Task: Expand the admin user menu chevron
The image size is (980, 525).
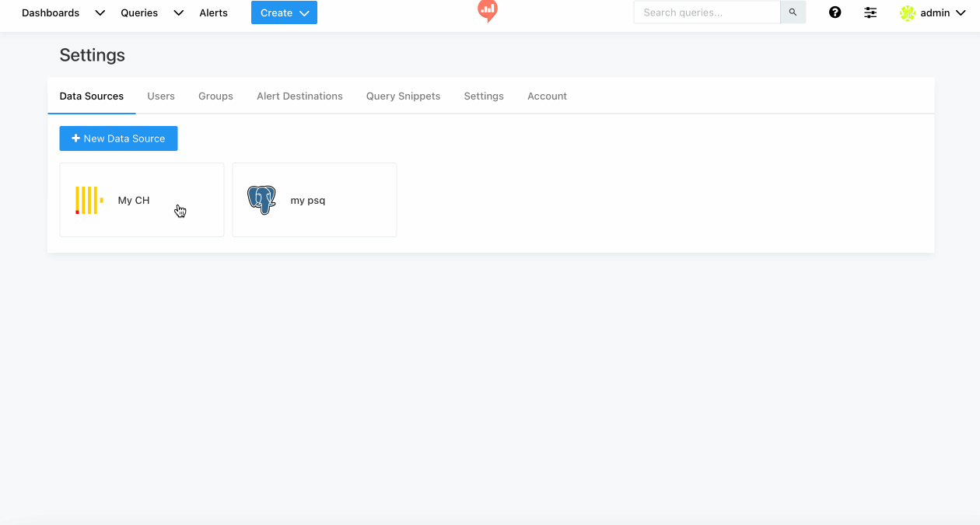Action: click(x=961, y=13)
